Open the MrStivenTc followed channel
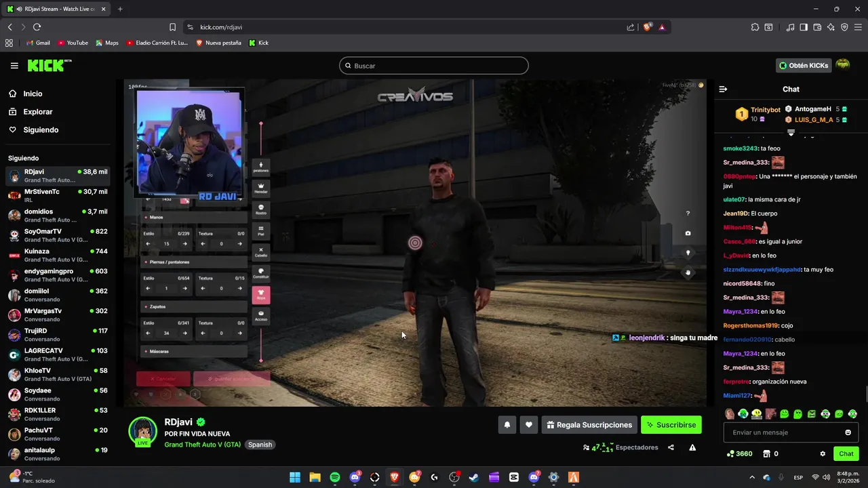The width and height of the screenshot is (868, 488). tap(58, 195)
